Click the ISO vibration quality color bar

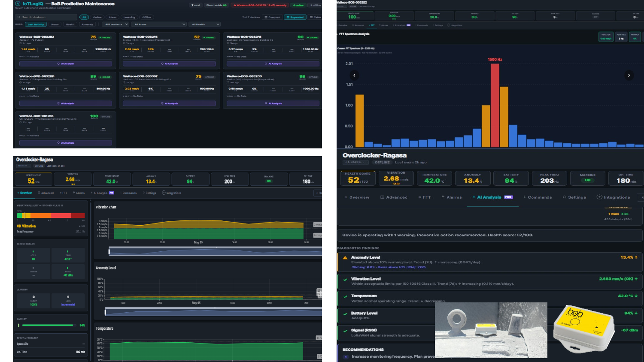(x=51, y=215)
